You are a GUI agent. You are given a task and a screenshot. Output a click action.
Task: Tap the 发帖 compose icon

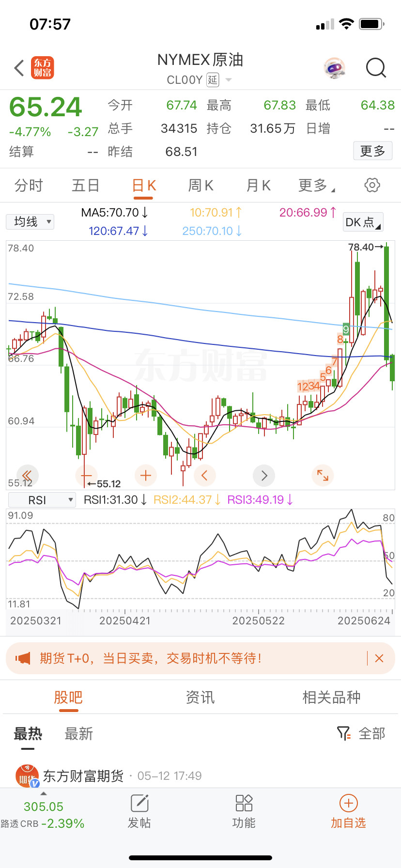(139, 803)
